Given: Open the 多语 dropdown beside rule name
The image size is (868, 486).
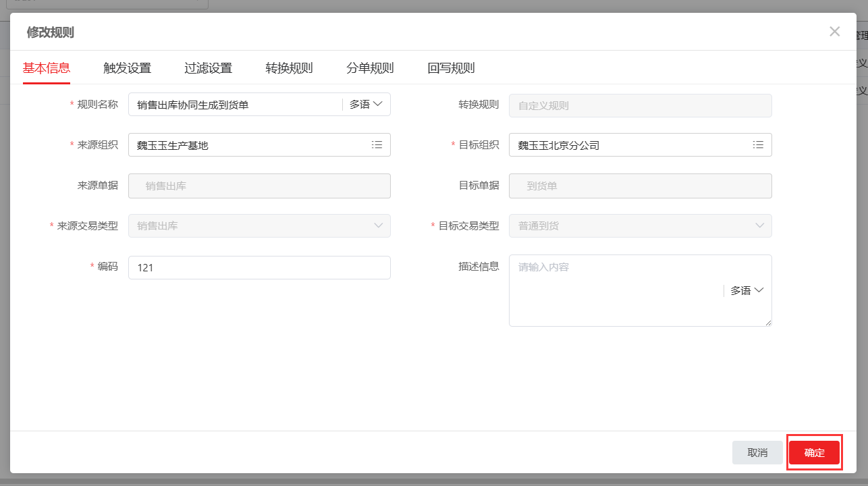Looking at the screenshot, I should pyautogui.click(x=366, y=104).
